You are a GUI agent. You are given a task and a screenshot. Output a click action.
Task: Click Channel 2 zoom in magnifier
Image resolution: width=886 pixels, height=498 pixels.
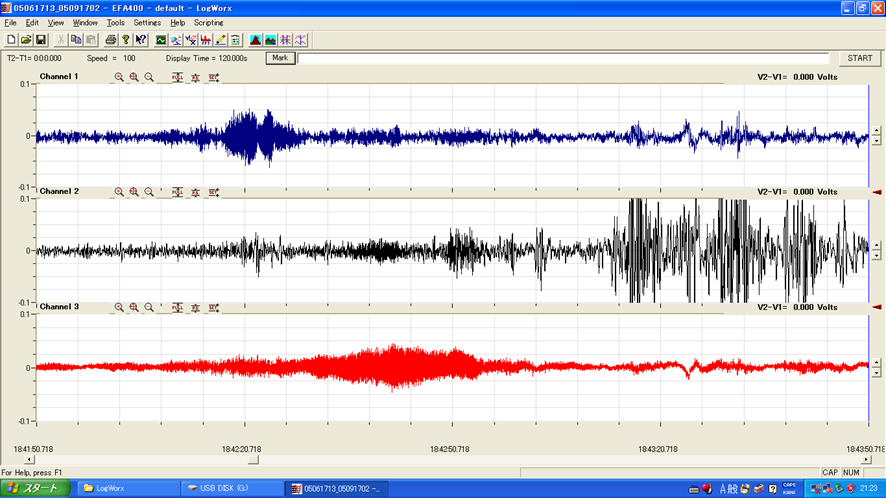133,191
